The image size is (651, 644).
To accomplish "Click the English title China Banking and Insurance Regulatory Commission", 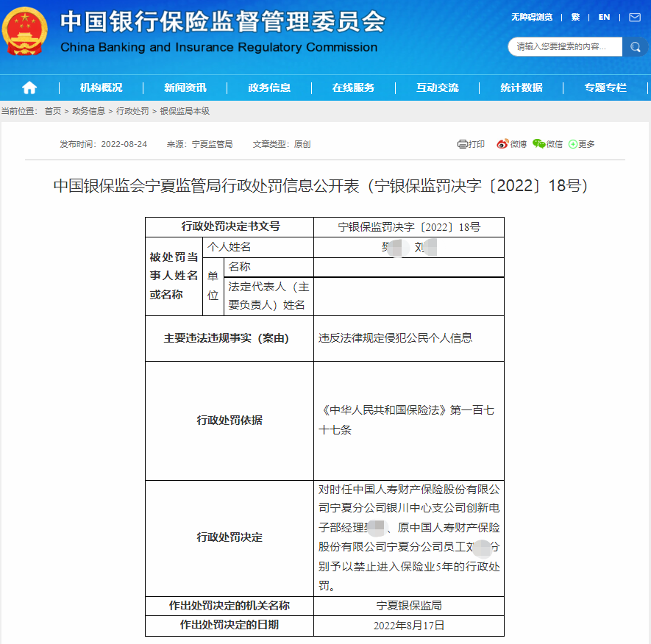I will tap(218, 47).
